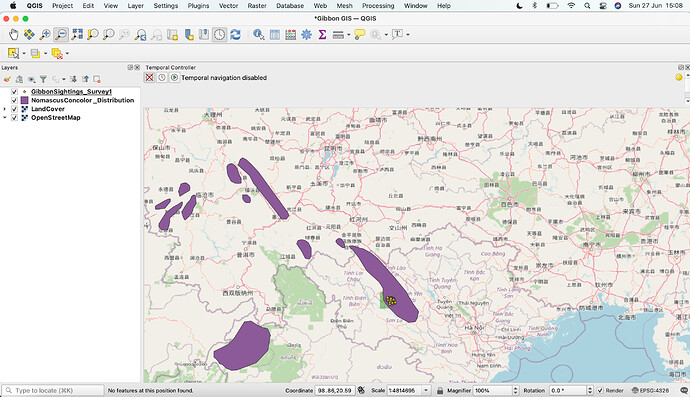The image size is (690, 397).
Task: Select the Identify Features tool
Action: coord(259,34)
